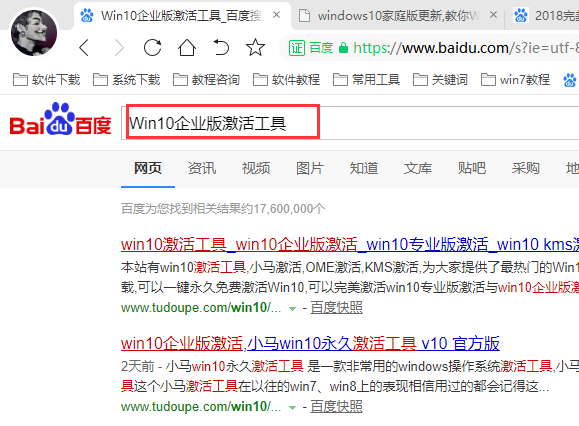The height and width of the screenshot is (426, 579).
Task: Close the windows10家庭版更新 tab
Action: [493, 15]
